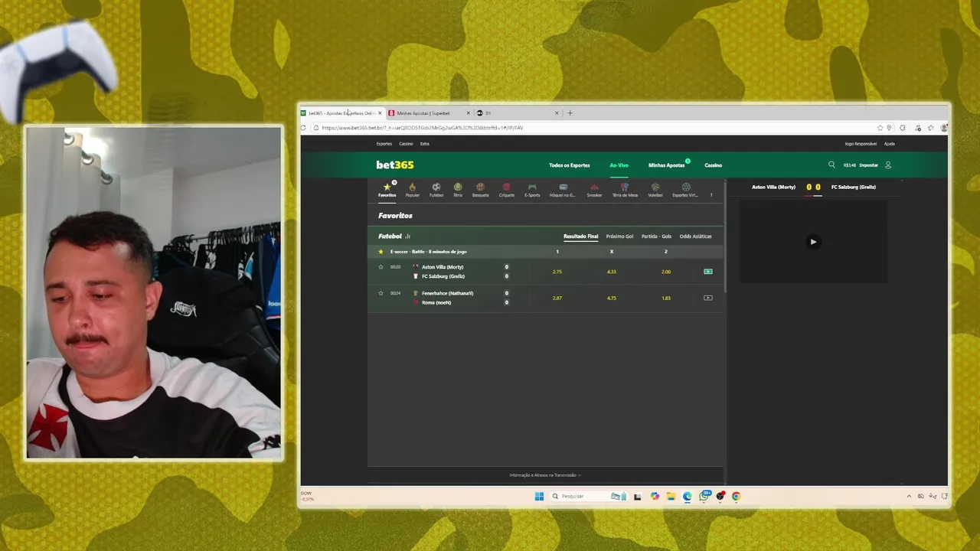The height and width of the screenshot is (551, 980).
Task: Open Jogo Responsável link
Action: click(861, 144)
